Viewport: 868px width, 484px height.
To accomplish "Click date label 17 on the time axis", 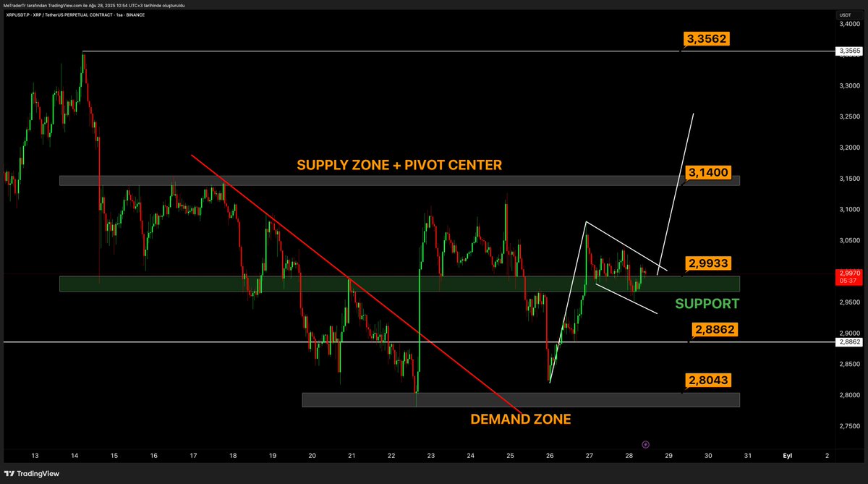I will click(x=193, y=456).
